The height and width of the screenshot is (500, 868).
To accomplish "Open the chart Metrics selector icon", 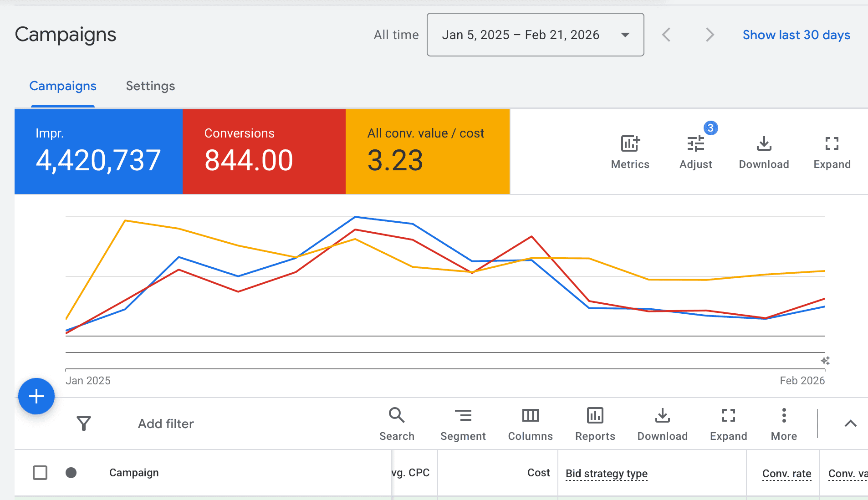I will pyautogui.click(x=630, y=144).
